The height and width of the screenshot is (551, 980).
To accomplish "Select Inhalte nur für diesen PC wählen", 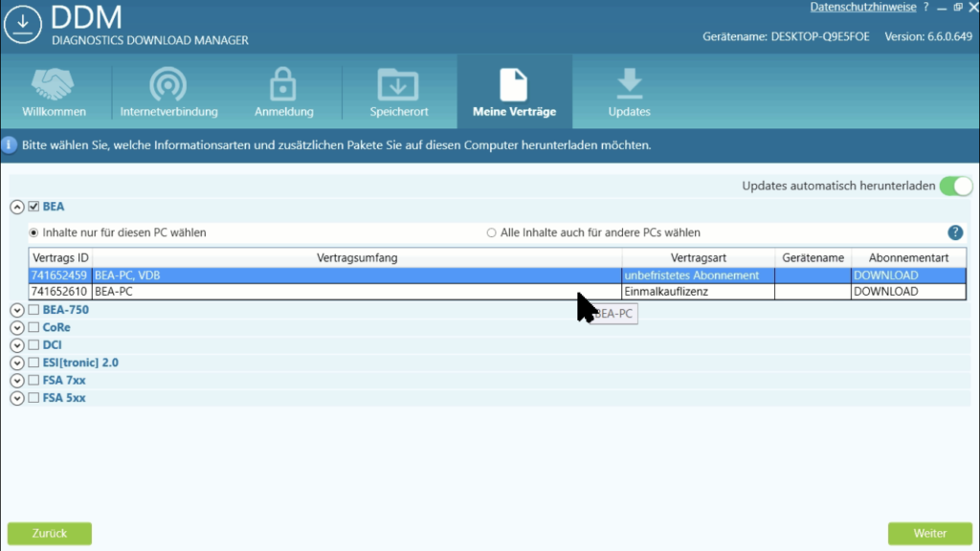I will [33, 232].
